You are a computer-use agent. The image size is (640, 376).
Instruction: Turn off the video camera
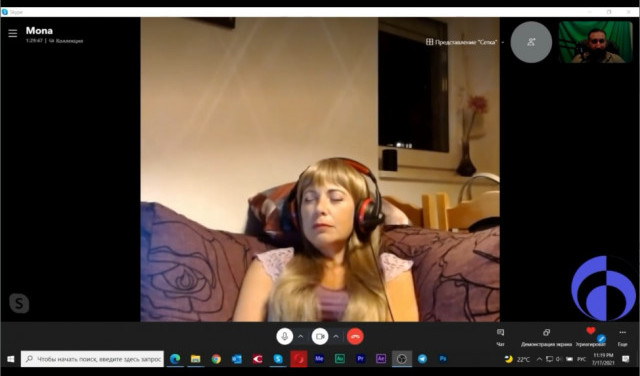point(320,337)
